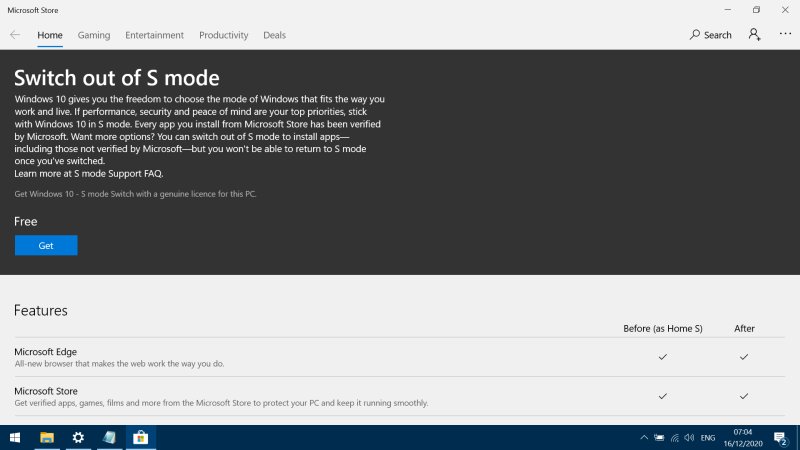Image resolution: width=800 pixels, height=450 pixels.
Task: Click the Microsoft Store feature row title
Action: (46, 391)
